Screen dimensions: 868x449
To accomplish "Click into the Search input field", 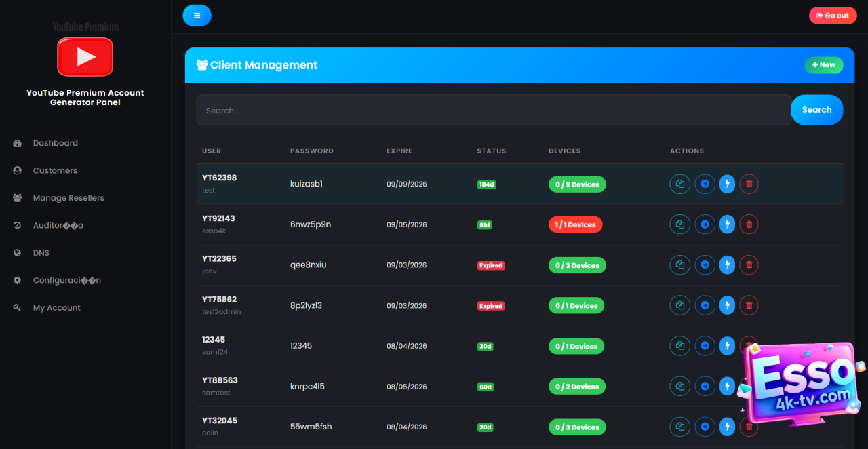I will pyautogui.click(x=493, y=110).
